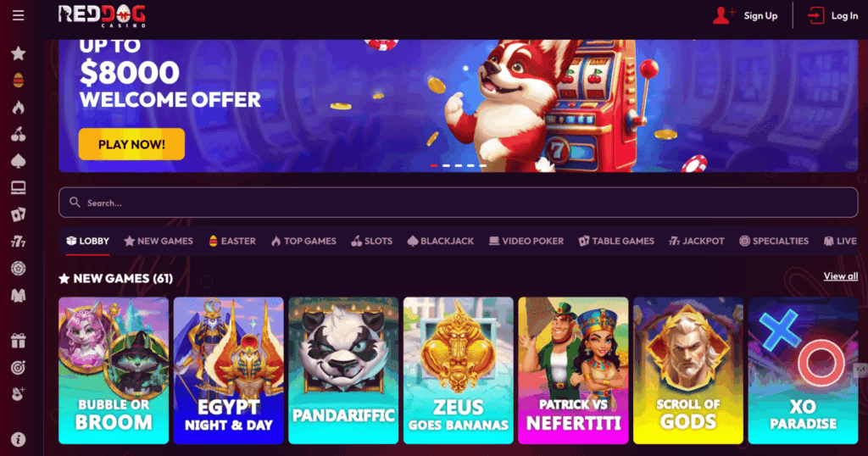The image size is (868, 456).
Task: Click the Sign Up button
Action: pos(745,15)
